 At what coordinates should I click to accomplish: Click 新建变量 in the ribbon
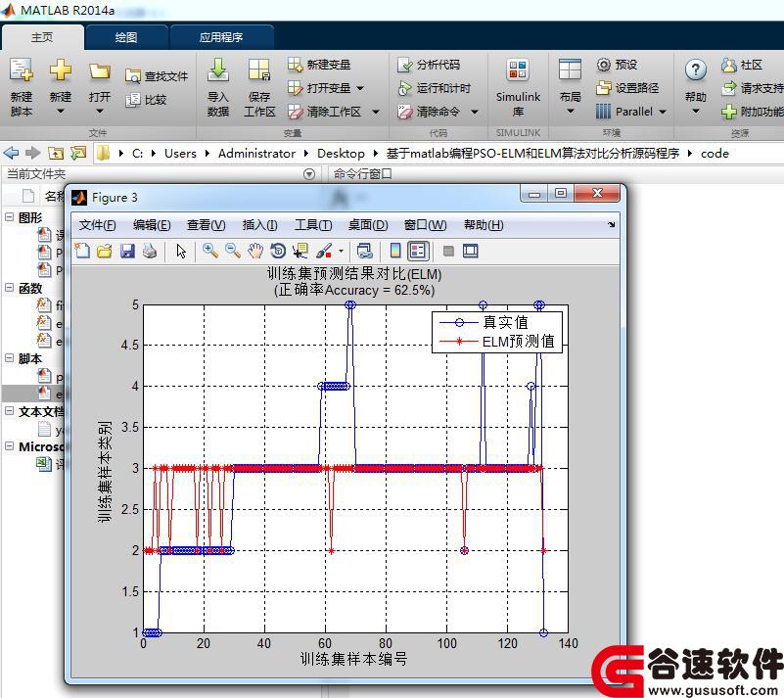pyautogui.click(x=319, y=65)
